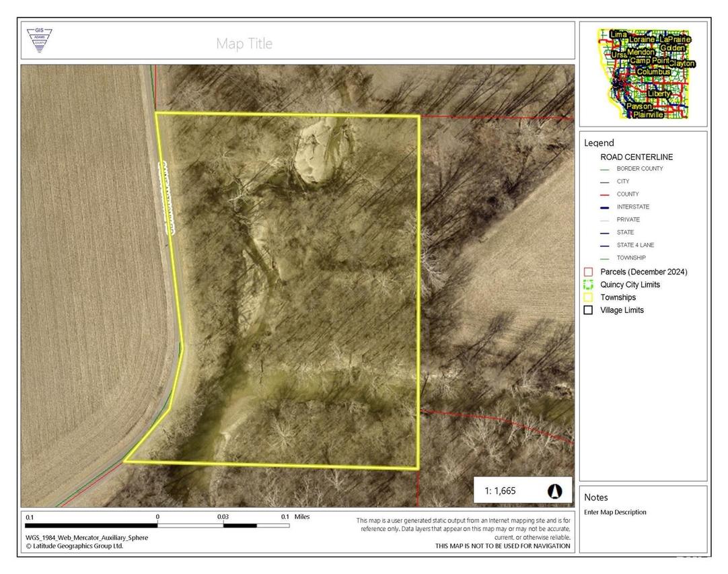Toggle the Parcels (December 2024) layer
Viewport: 728px width, 574px height.
pyautogui.click(x=587, y=271)
